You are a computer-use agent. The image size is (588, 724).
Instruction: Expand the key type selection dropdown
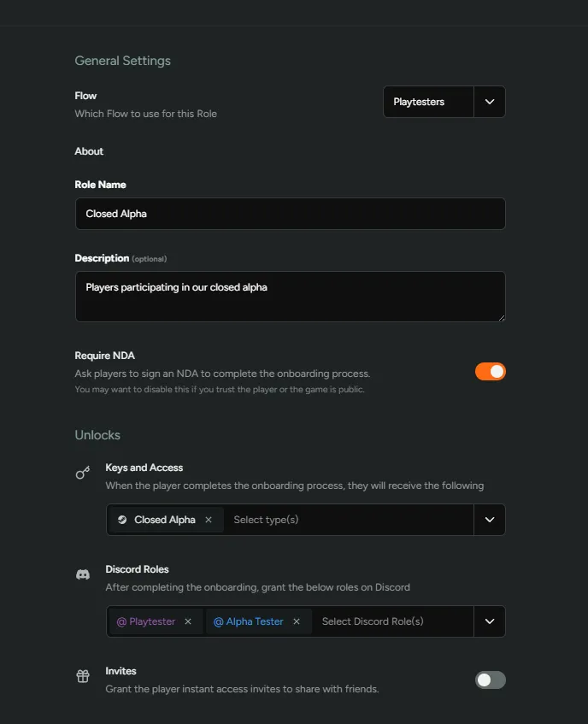pos(490,519)
